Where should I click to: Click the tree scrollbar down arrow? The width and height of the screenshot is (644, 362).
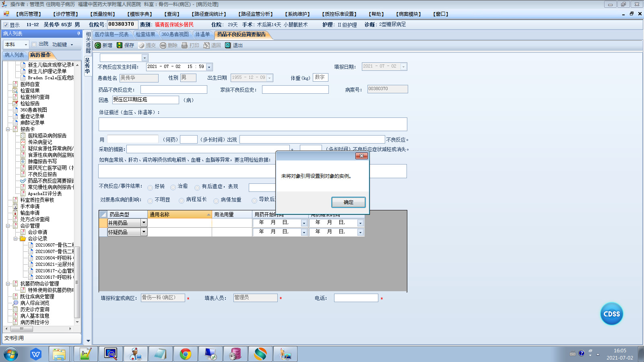[77, 322]
